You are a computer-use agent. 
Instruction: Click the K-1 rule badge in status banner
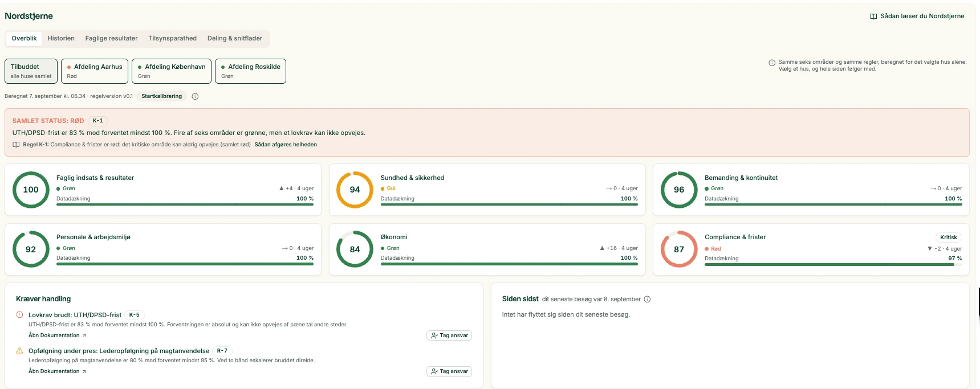click(x=98, y=121)
